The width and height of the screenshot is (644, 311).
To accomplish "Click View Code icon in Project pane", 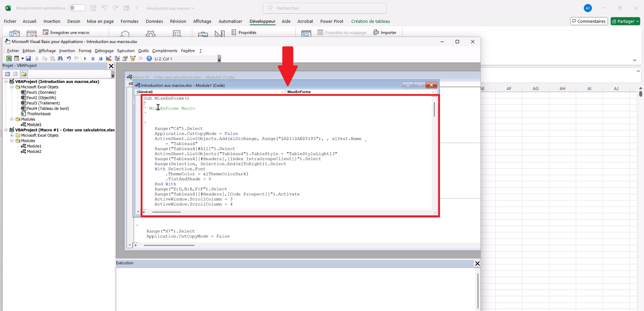I will [x=8, y=74].
